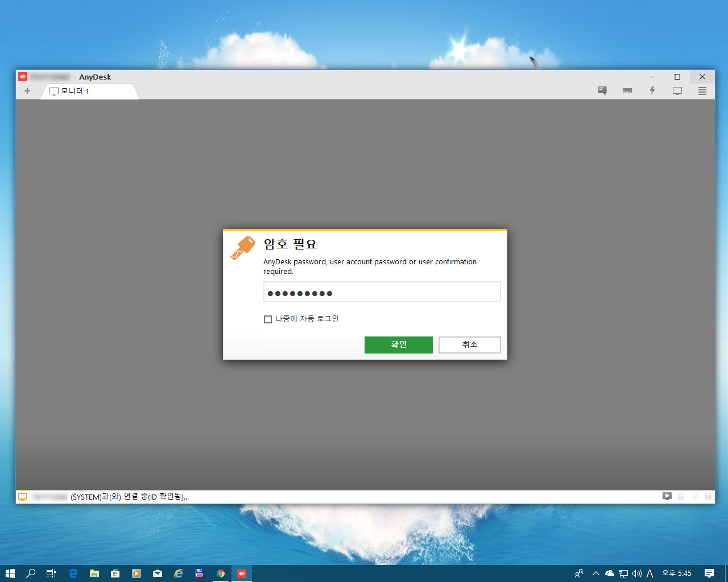Open Microsoft Store from the taskbar
This screenshot has width=728, height=582.
click(115, 573)
